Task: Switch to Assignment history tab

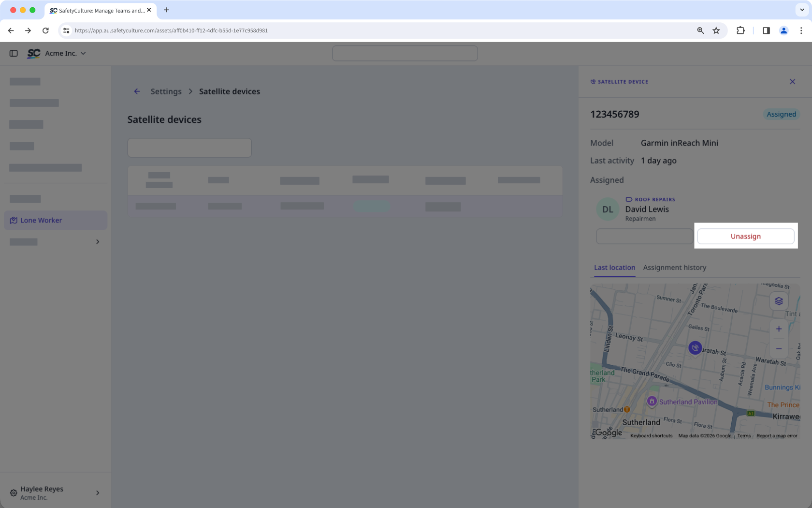Action: (x=674, y=268)
